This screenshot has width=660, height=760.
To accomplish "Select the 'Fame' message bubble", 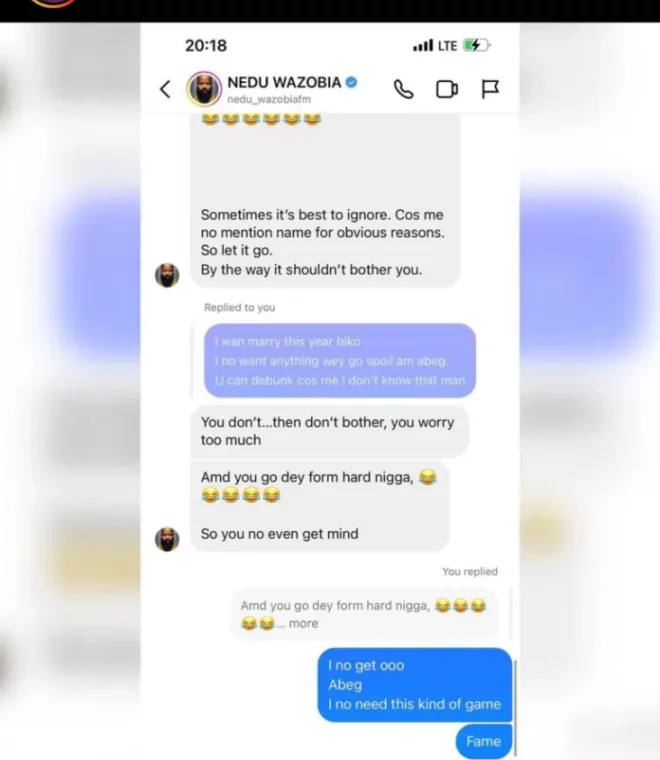I will click(484, 742).
